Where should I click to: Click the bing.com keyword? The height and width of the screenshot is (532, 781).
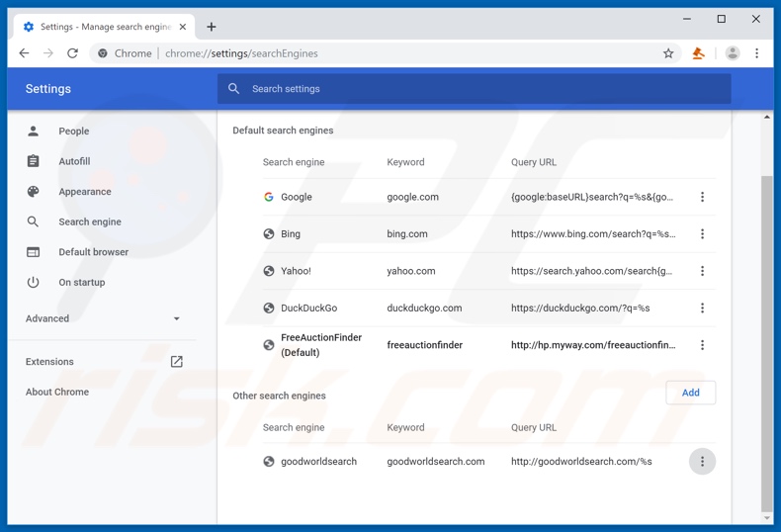coord(407,233)
